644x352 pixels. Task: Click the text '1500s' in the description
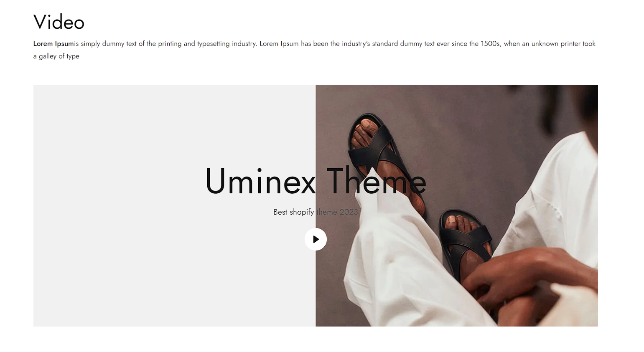tap(490, 43)
